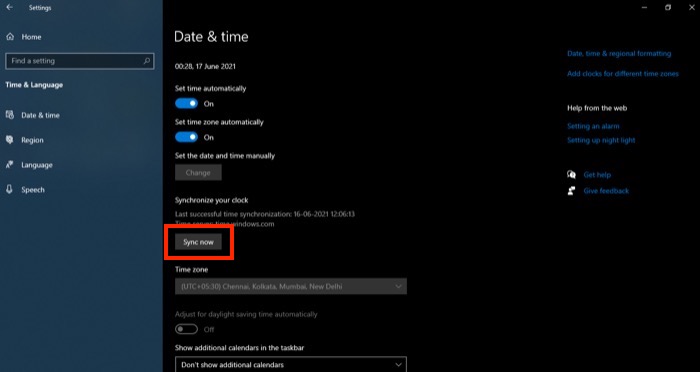Select Date & time in sidebar
Viewport: 700px width, 372px height.
coord(40,115)
